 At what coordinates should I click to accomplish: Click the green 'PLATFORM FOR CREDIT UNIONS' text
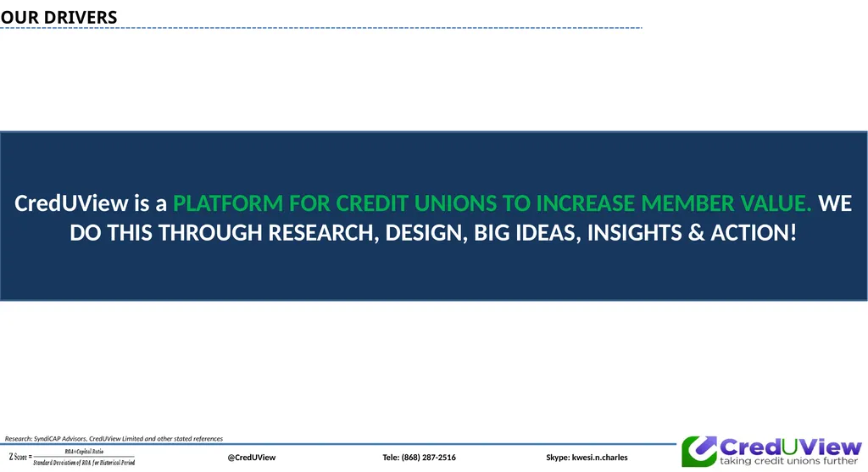tap(492, 203)
